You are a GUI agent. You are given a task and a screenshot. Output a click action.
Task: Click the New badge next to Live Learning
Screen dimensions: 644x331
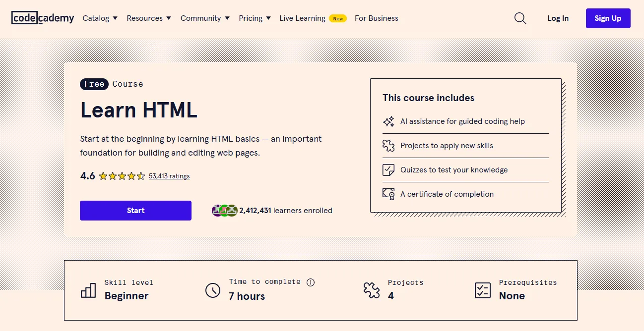[338, 18]
